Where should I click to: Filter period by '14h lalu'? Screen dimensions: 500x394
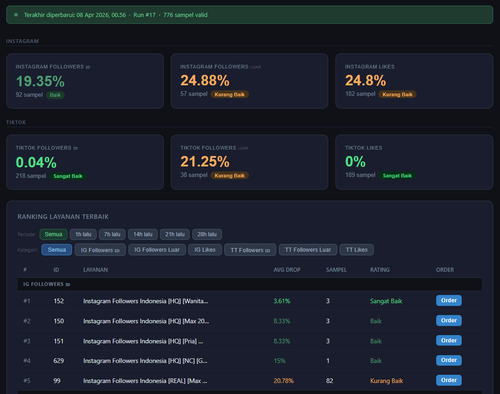click(x=143, y=234)
